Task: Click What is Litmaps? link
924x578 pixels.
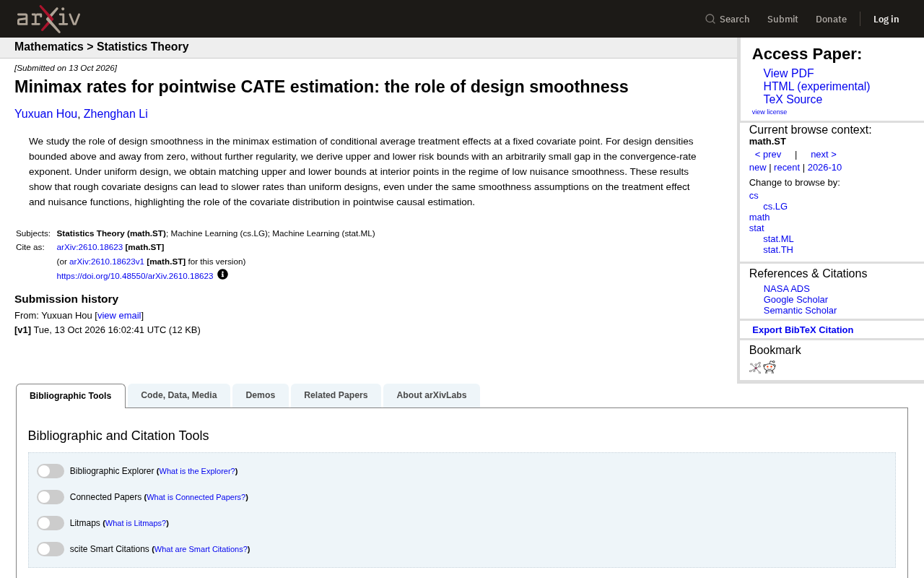Action: [x=136, y=523]
